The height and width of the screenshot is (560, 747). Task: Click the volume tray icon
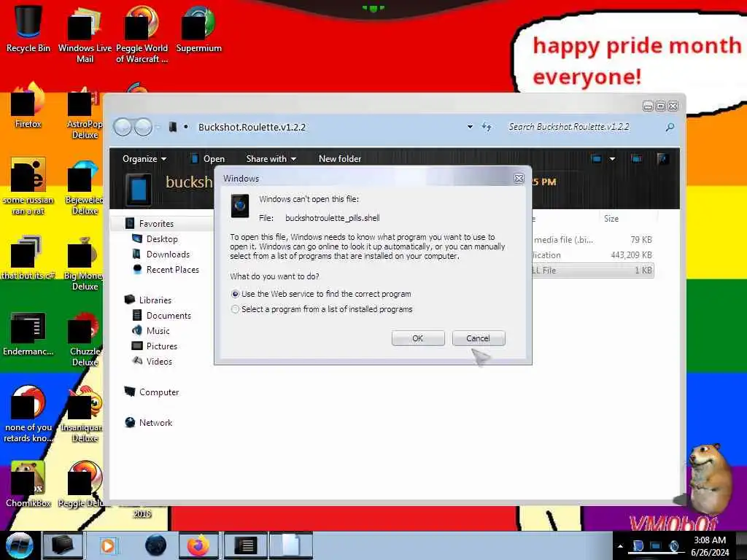point(674,546)
